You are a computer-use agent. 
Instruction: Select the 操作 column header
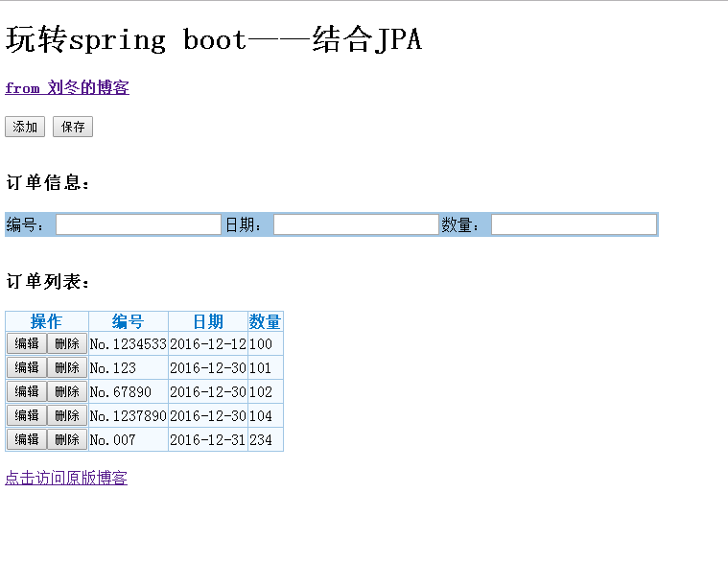[x=47, y=321]
